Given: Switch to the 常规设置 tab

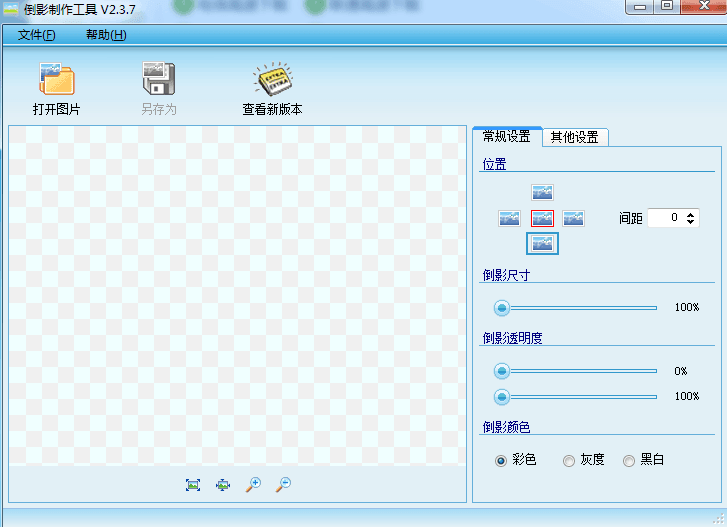Looking at the screenshot, I should click(507, 136).
